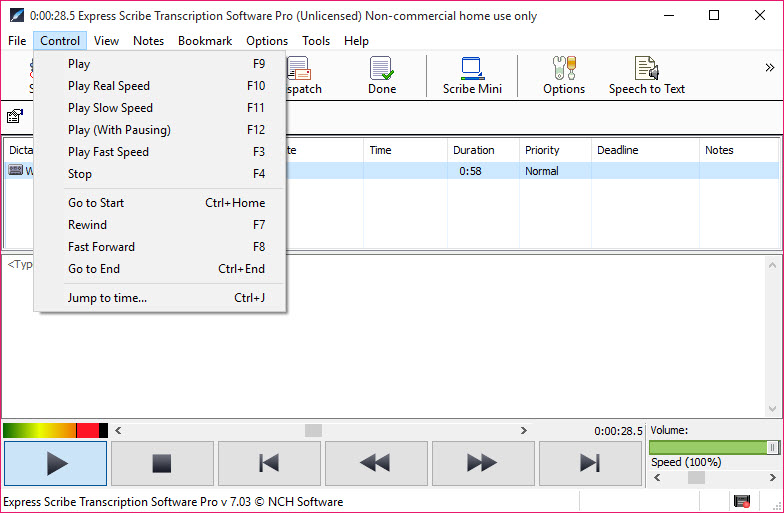Select Go to Start menu entry
The image size is (784, 513).
coord(160,203)
